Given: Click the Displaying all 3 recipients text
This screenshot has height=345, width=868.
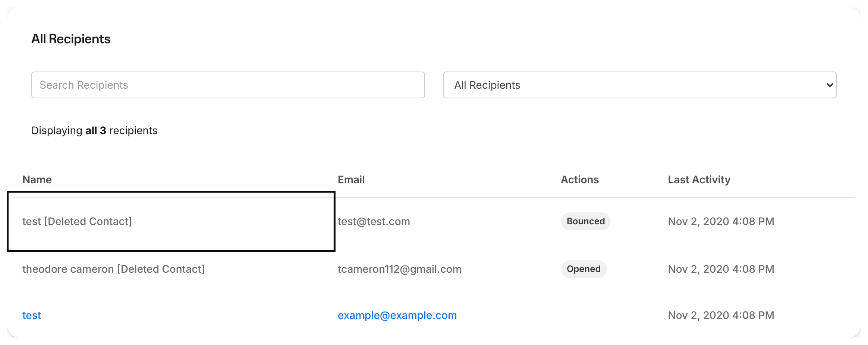Looking at the screenshot, I should (x=94, y=130).
